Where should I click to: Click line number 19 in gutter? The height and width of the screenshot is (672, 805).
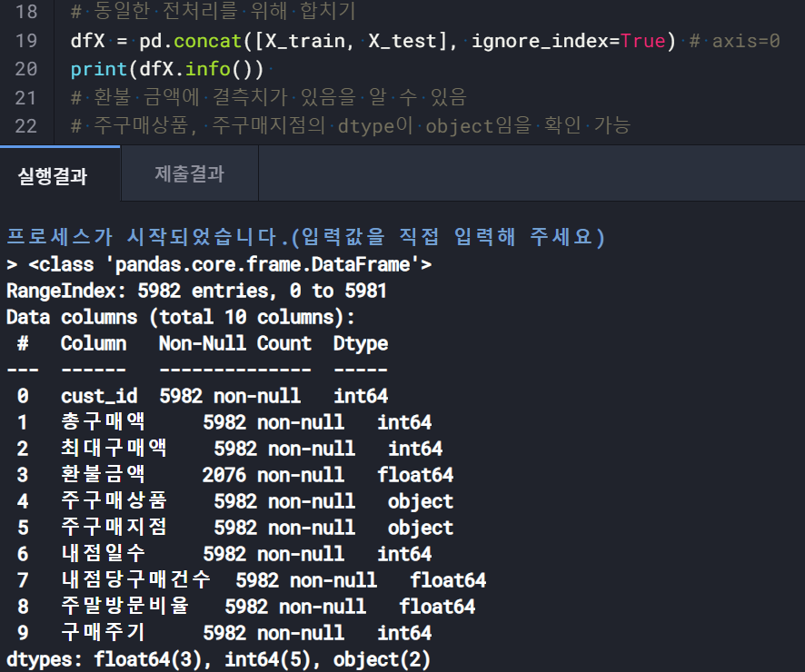[26, 41]
